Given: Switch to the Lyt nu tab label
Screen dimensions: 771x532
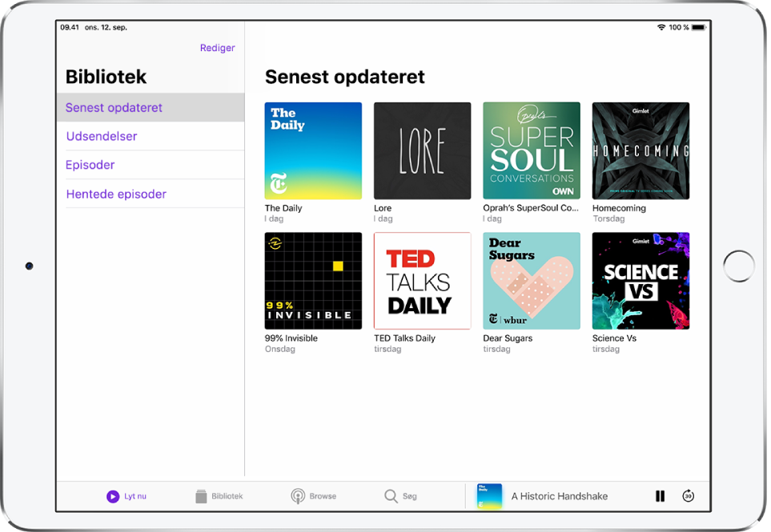Looking at the screenshot, I should coord(135,496).
